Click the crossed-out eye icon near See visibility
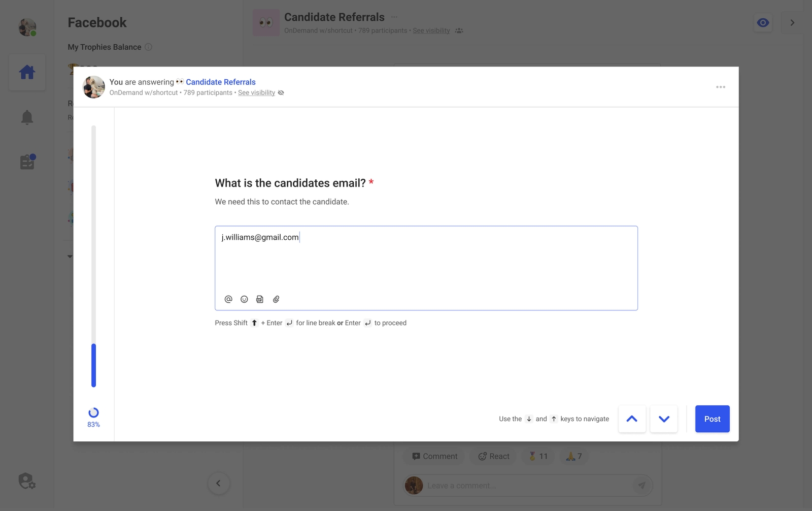This screenshot has width=812, height=511. [x=281, y=92]
